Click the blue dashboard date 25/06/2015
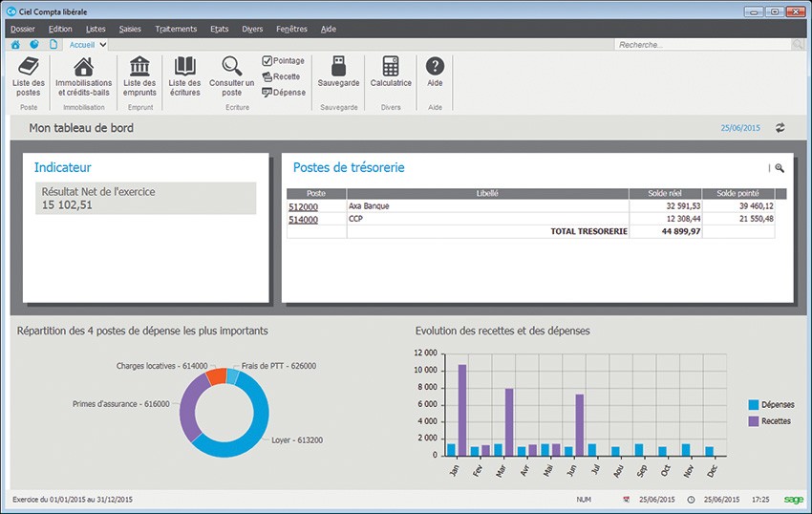The image size is (812, 514). (739, 127)
